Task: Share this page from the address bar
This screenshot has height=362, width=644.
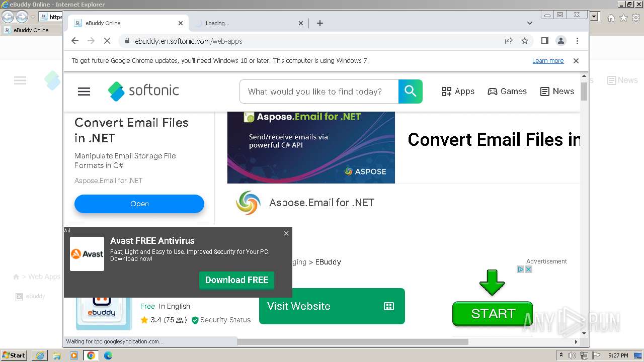Action: pyautogui.click(x=509, y=41)
